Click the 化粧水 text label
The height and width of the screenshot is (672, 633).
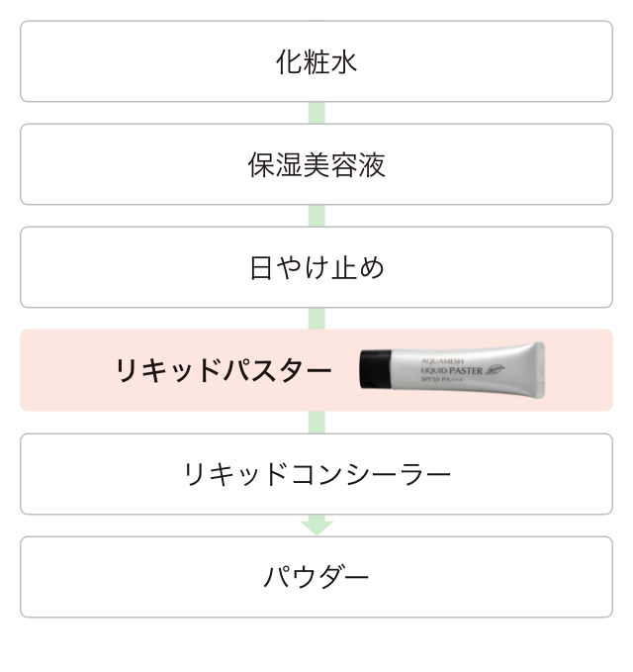pos(316,61)
